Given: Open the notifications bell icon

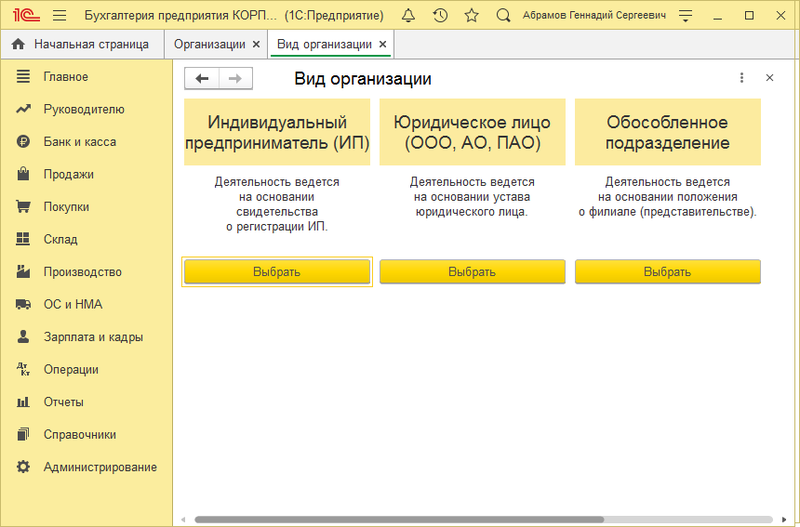Looking at the screenshot, I should tap(408, 16).
